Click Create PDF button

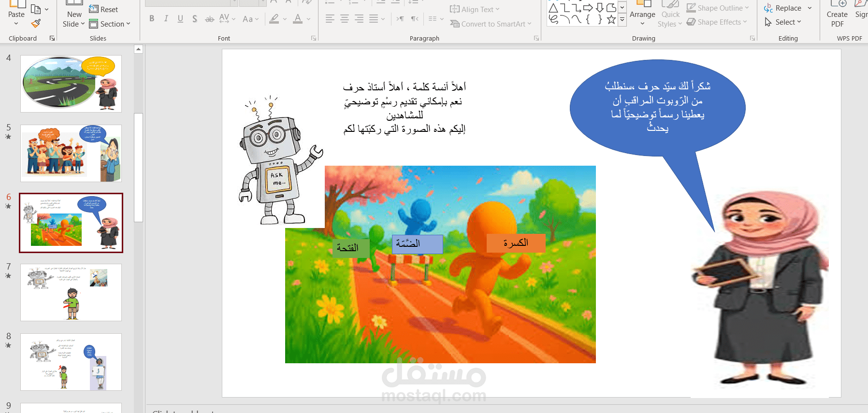tap(837, 14)
